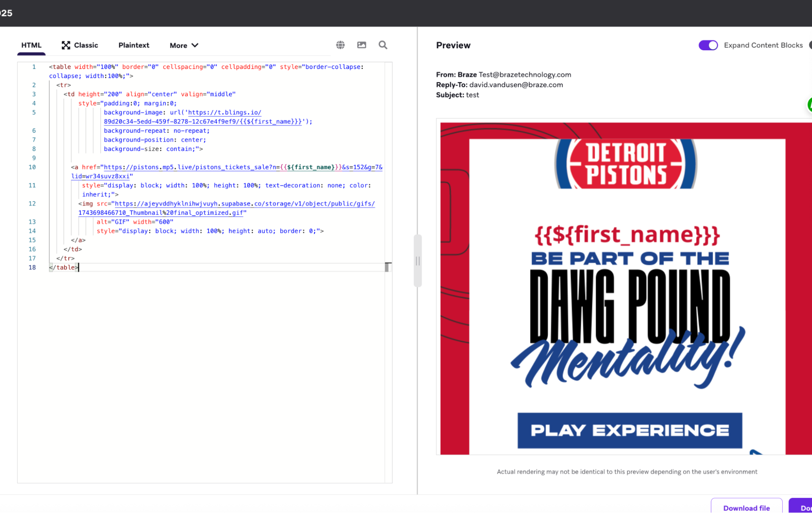Click the info icon beside Expand Content Blocks
This screenshot has width=812, height=513.
(x=810, y=45)
